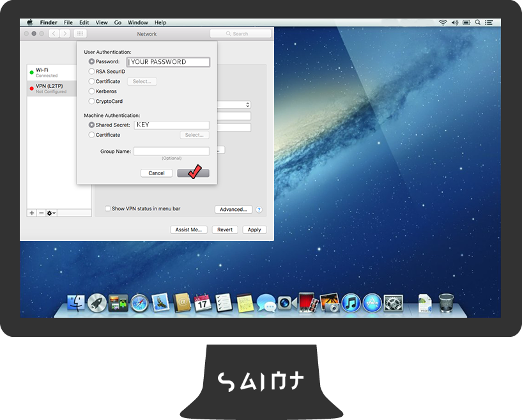Choose Kerberos user authentication option
The image size is (522, 420).
tap(92, 91)
